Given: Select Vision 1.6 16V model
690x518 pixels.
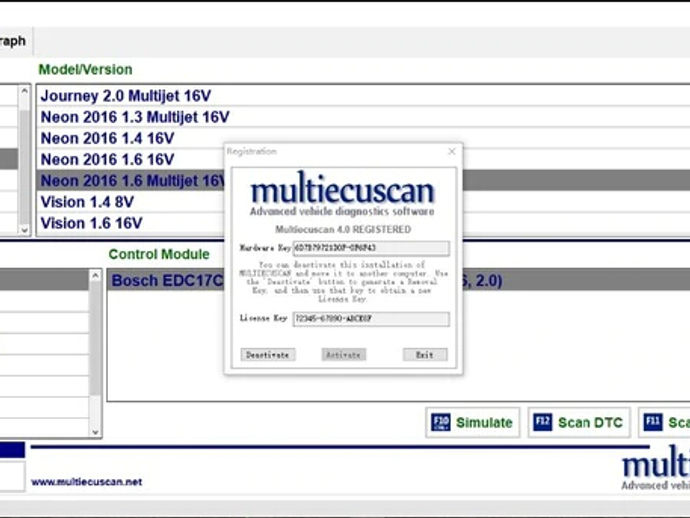Looking at the screenshot, I should coord(363,223).
